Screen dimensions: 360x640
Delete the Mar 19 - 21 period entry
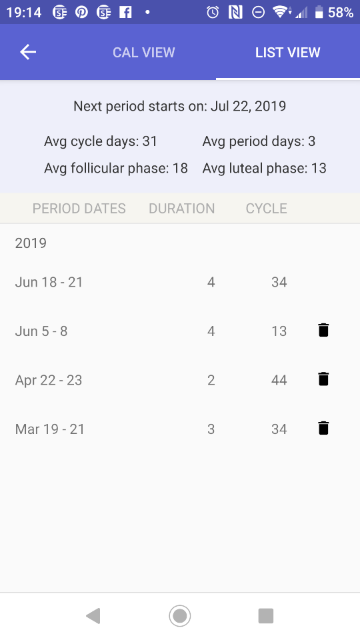click(323, 428)
